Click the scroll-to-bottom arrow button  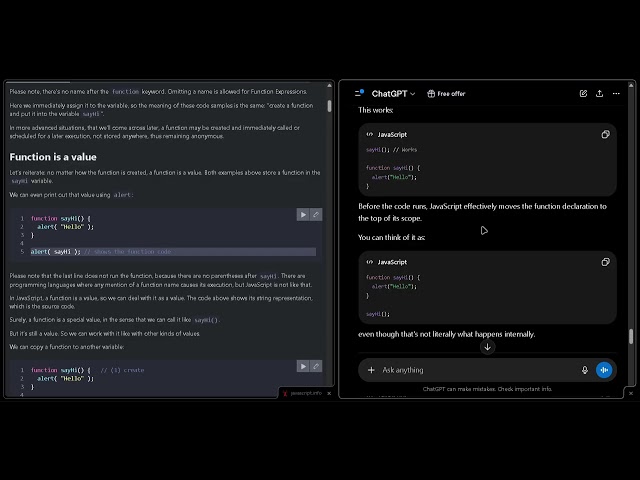point(487,347)
